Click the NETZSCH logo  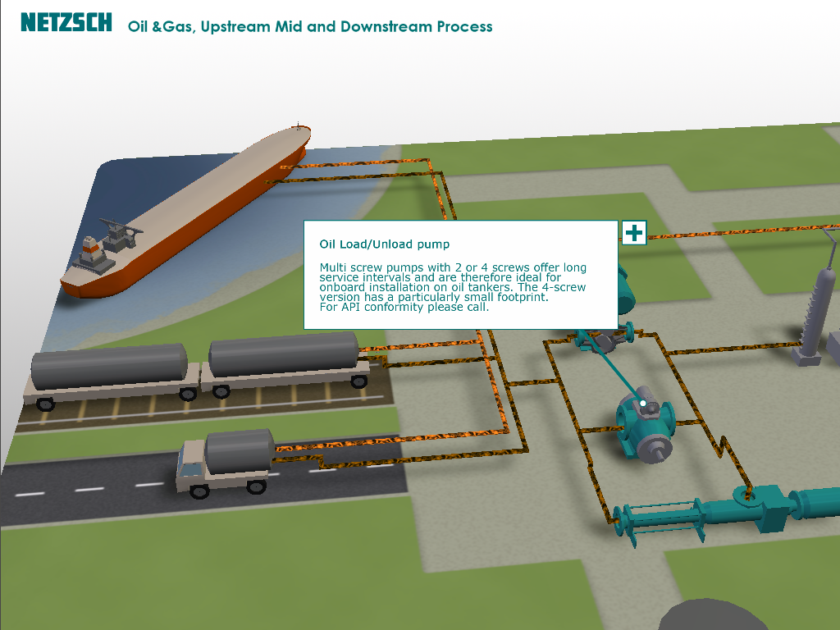click(x=66, y=22)
